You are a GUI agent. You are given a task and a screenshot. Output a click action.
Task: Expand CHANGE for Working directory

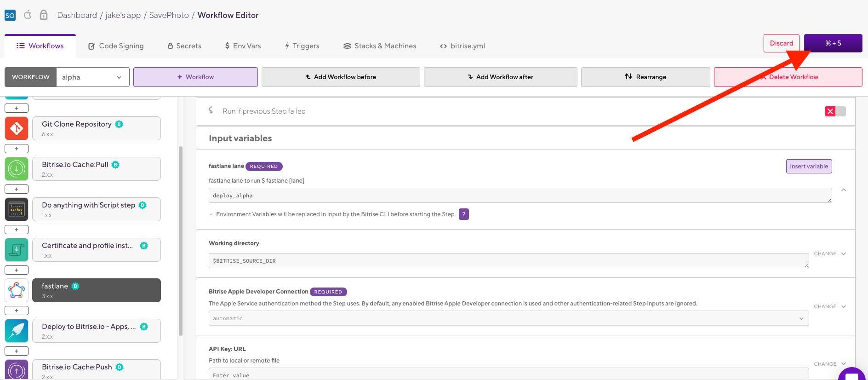[x=830, y=253]
